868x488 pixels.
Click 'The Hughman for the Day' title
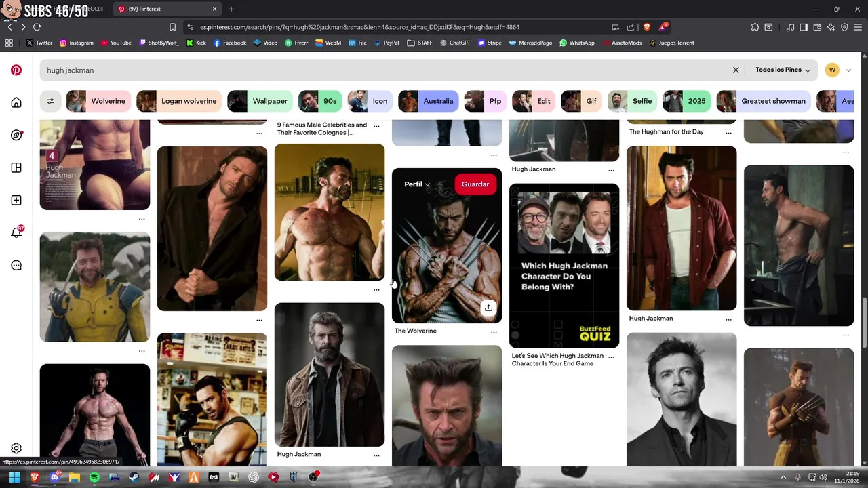pyautogui.click(x=667, y=131)
